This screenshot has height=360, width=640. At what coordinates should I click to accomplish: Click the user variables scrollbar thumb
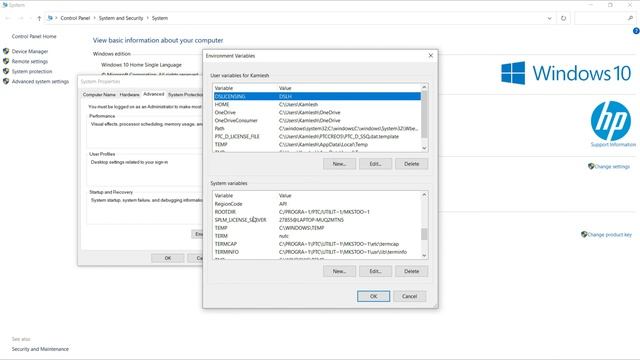tap(424, 114)
